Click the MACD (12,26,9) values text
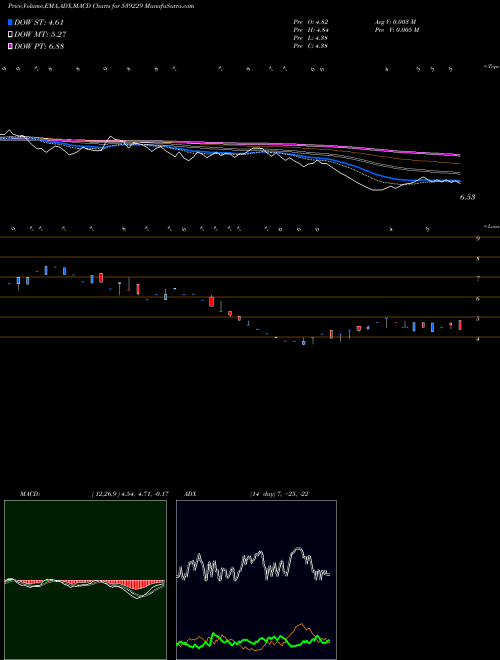The height and width of the screenshot is (660, 500). [x=130, y=494]
